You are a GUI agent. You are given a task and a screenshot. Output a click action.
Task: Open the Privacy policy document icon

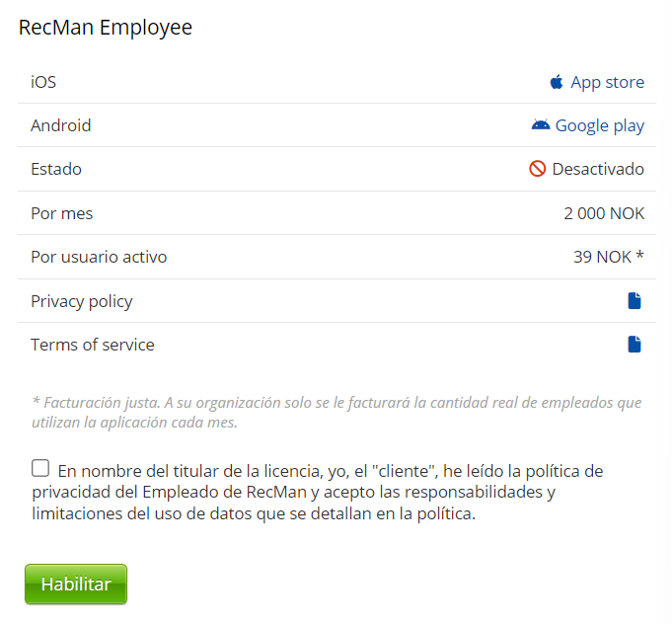click(x=635, y=301)
